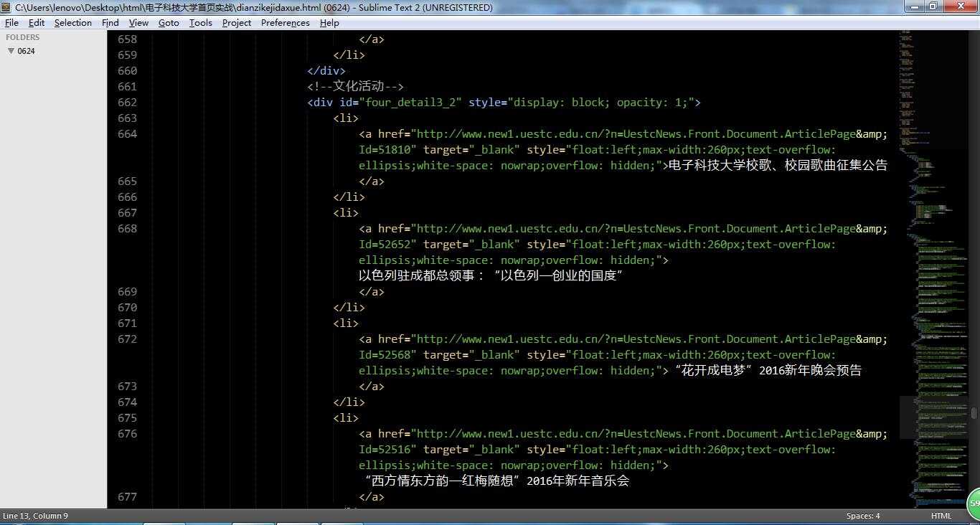Click the "display: block; opacity: 1;" style value
This screenshot has height=525, width=980.
[600, 103]
